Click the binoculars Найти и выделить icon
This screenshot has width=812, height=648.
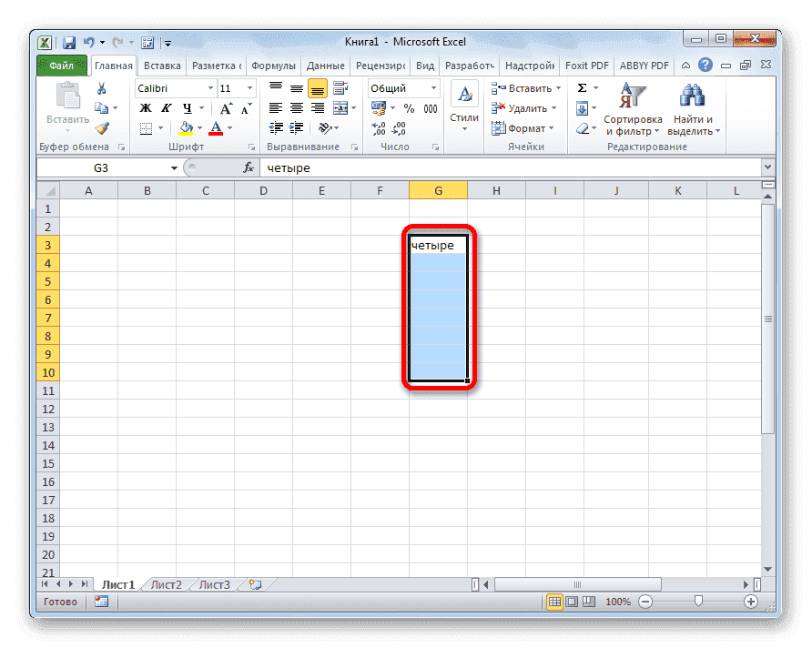[x=690, y=95]
